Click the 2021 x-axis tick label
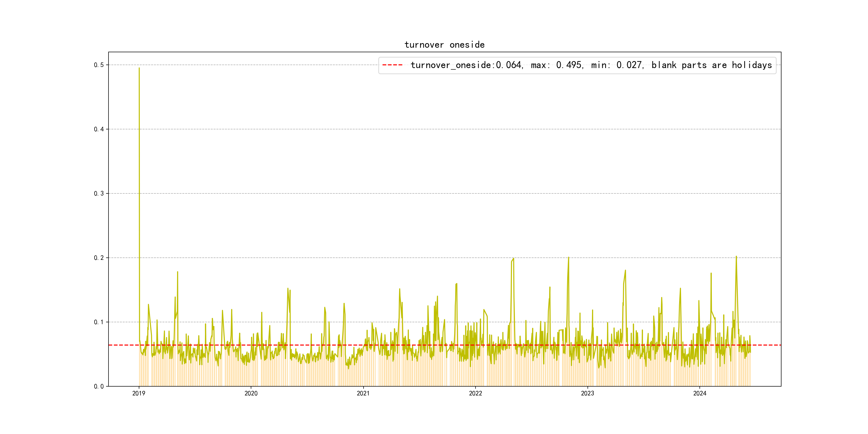The width and height of the screenshot is (868, 434). pos(363,393)
